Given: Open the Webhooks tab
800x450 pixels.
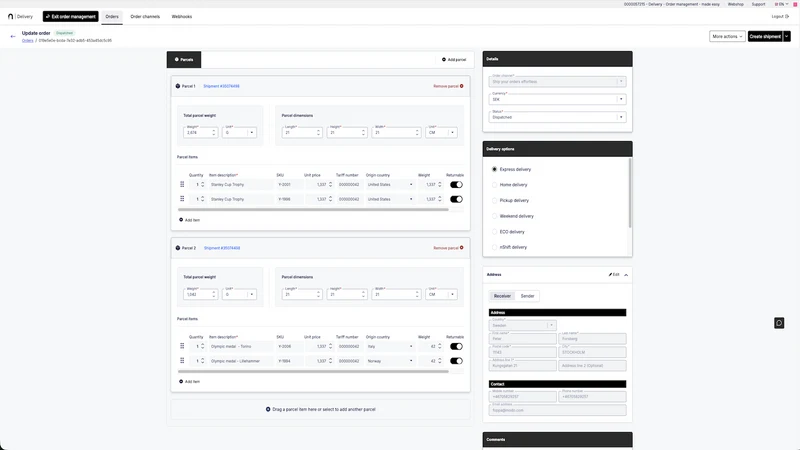Looking at the screenshot, I should [182, 16].
